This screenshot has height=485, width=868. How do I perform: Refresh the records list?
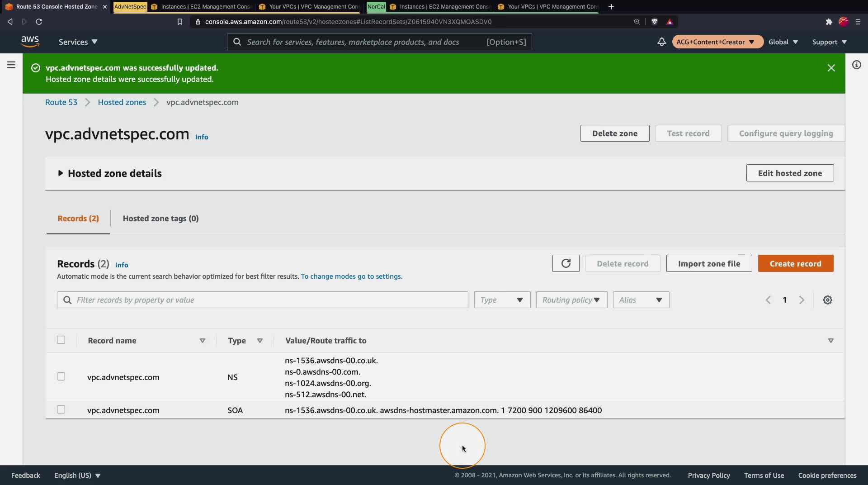[x=566, y=263]
